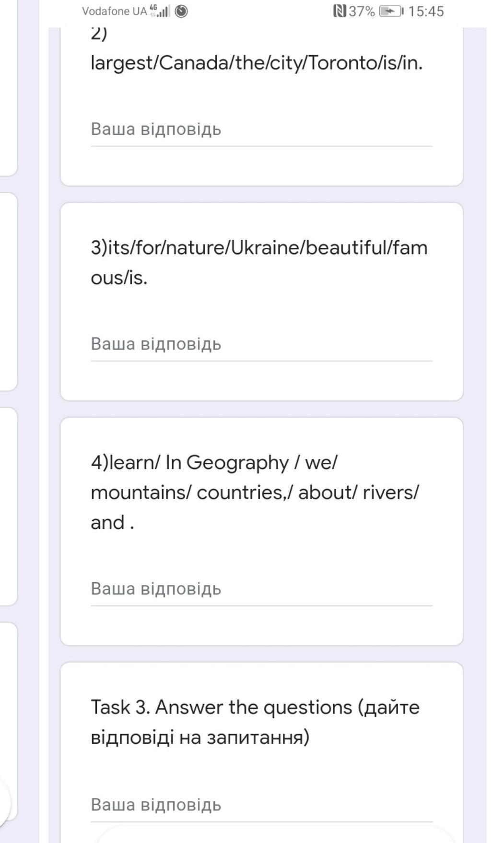The image size is (504, 843).
Task: Tap the round alarm icon in status bar
Action: coord(181,11)
